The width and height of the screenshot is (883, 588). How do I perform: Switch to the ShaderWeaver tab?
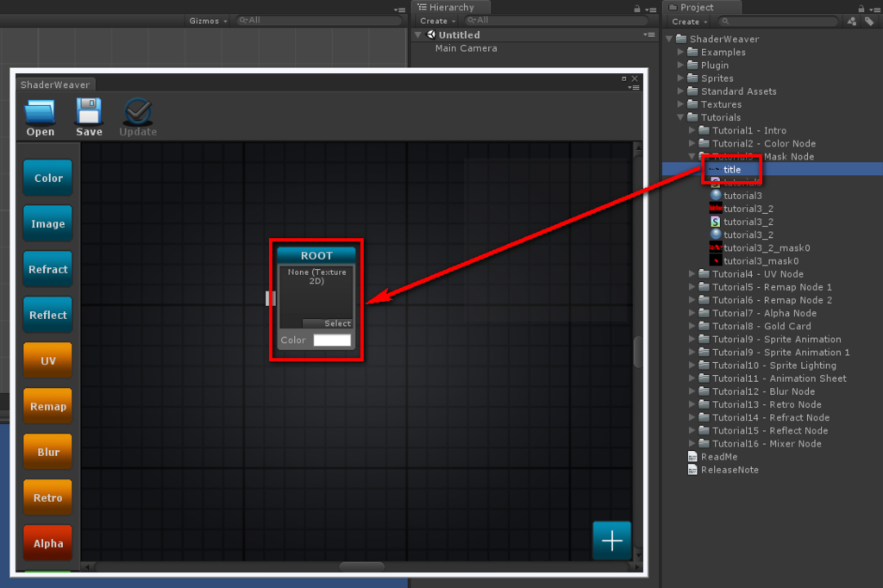click(55, 84)
